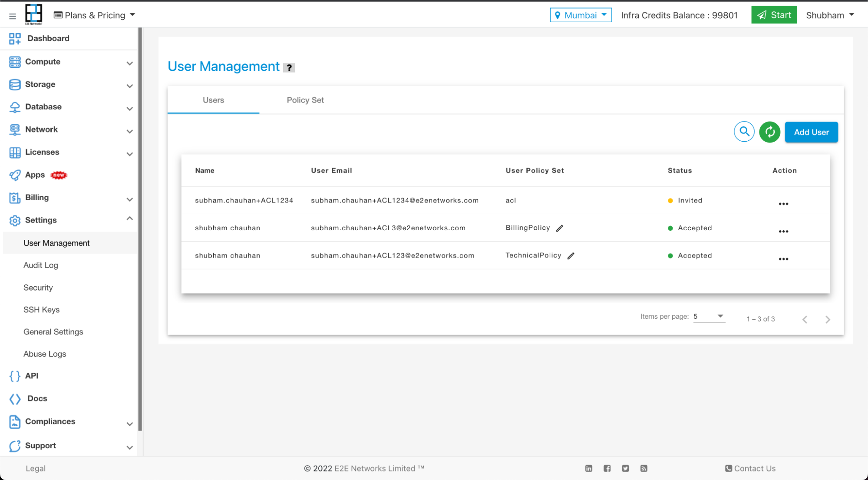Open actions menu for subham.chauhan+ACL1234 row
Screen dimensions: 868x480
click(x=783, y=204)
